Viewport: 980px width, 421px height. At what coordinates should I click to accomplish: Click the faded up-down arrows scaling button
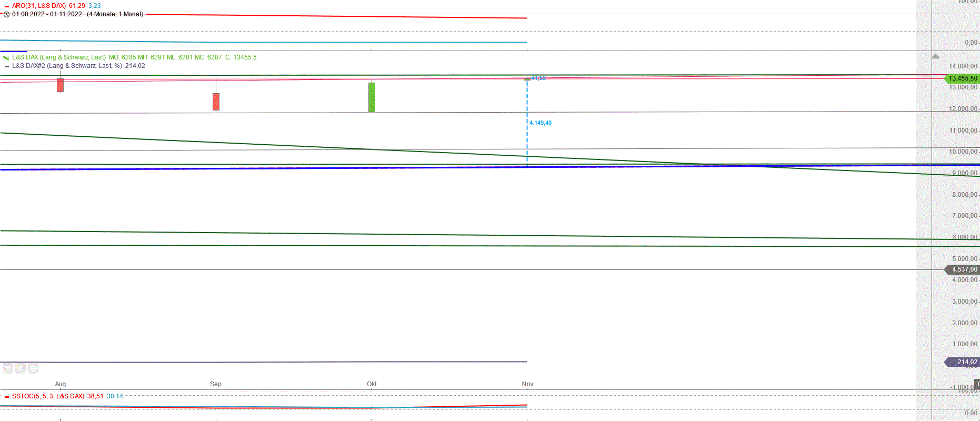point(33,368)
